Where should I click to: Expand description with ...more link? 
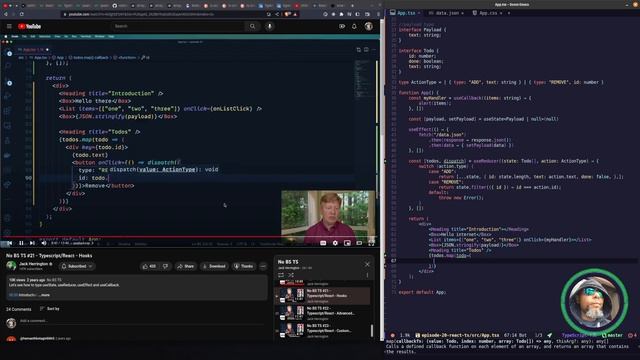pos(44,295)
